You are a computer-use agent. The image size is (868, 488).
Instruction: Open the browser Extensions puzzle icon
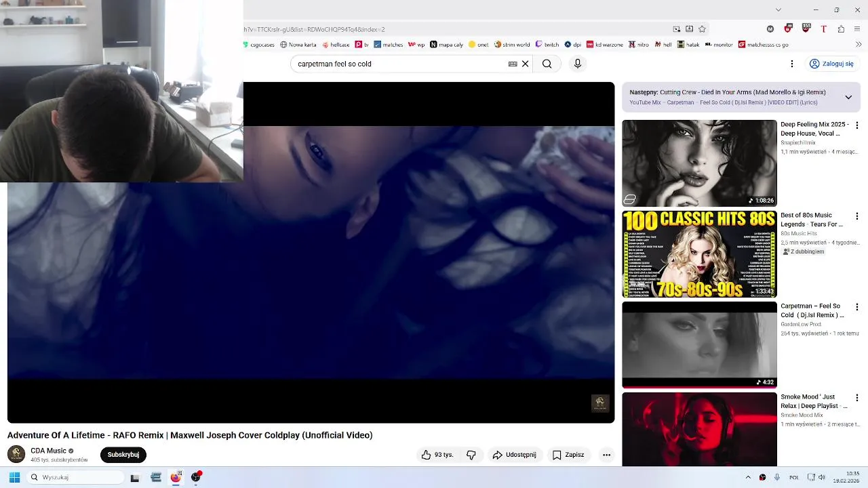(x=841, y=29)
